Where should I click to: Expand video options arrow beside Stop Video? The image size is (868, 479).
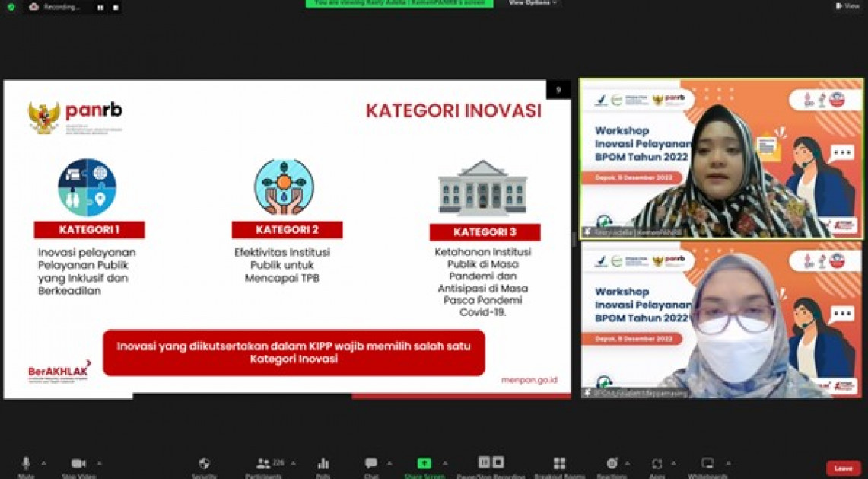point(99,463)
